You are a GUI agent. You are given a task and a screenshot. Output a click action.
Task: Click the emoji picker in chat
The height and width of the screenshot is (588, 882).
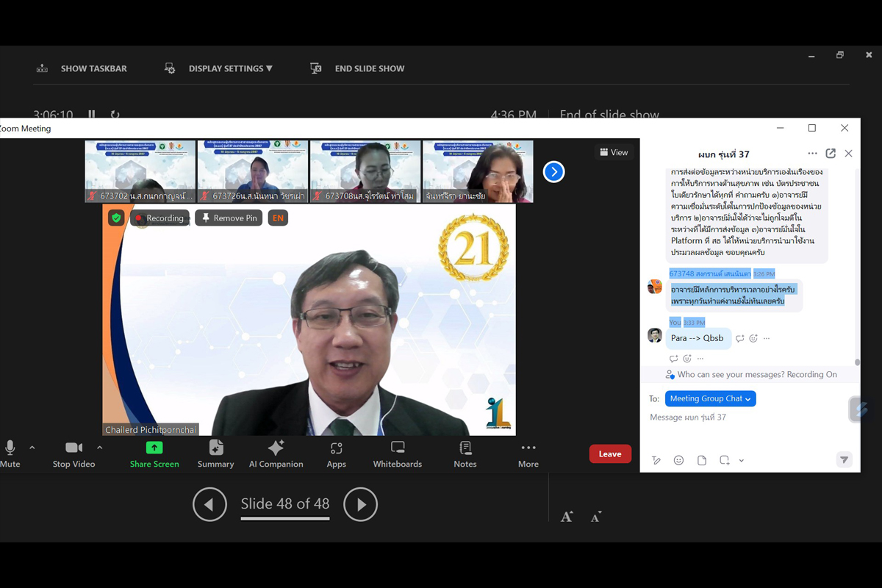click(x=679, y=460)
